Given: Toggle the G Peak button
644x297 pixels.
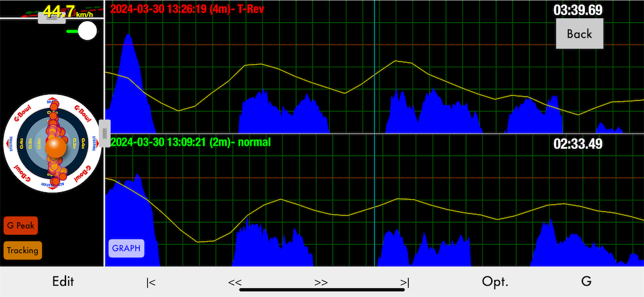Looking at the screenshot, I should click(x=21, y=225).
